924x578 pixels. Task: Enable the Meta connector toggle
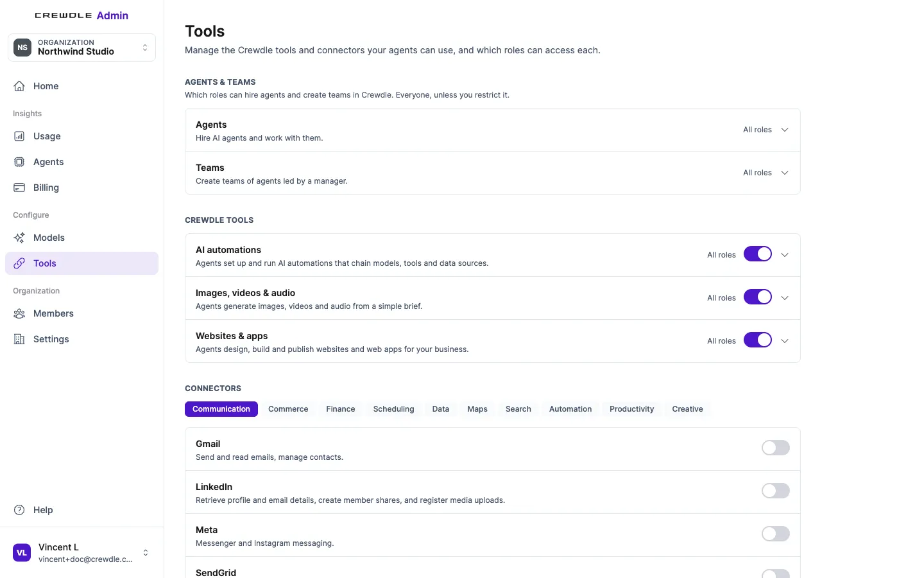[x=776, y=534]
